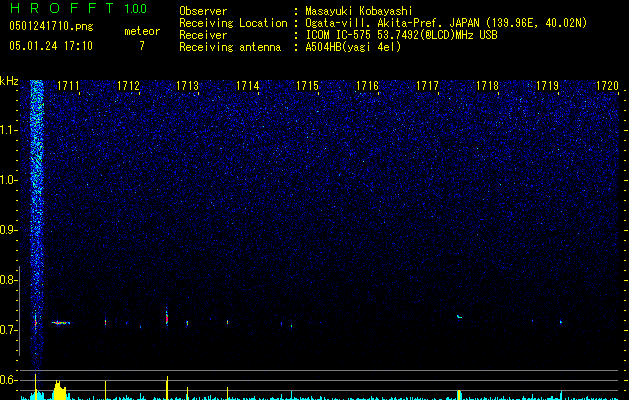Viewport: 629px width, 400px height.
Task: Click the kHz frequency axis unit label
Action: pyautogui.click(x=9, y=81)
